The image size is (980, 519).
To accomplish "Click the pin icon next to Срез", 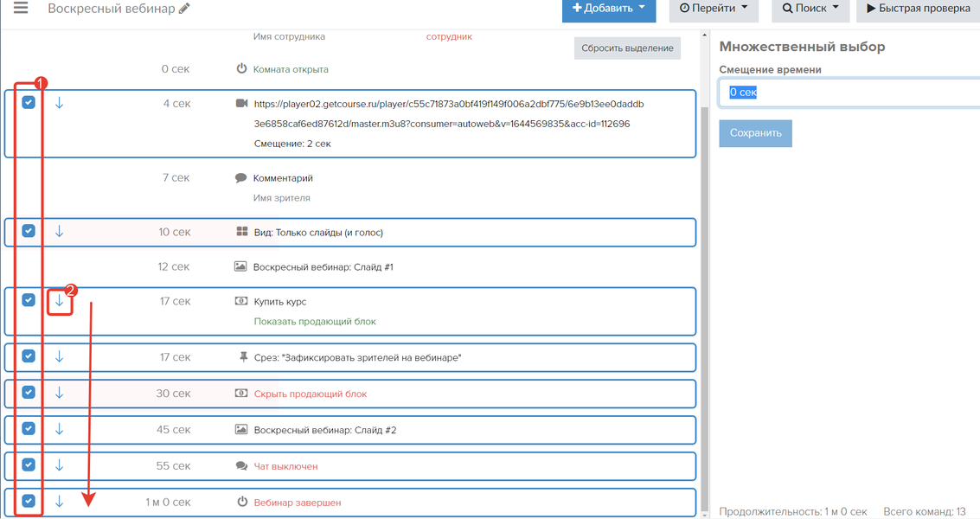I will point(242,357).
